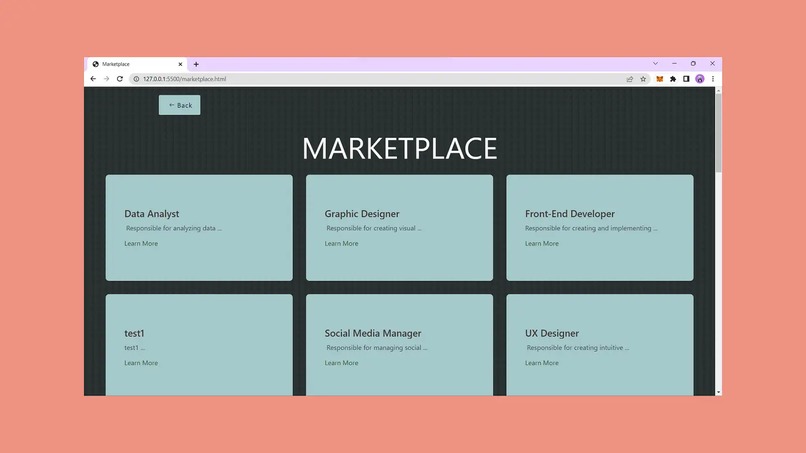Screen dimensions: 806x453
Task: Click Learn More under Data Analyst
Action: pos(141,243)
